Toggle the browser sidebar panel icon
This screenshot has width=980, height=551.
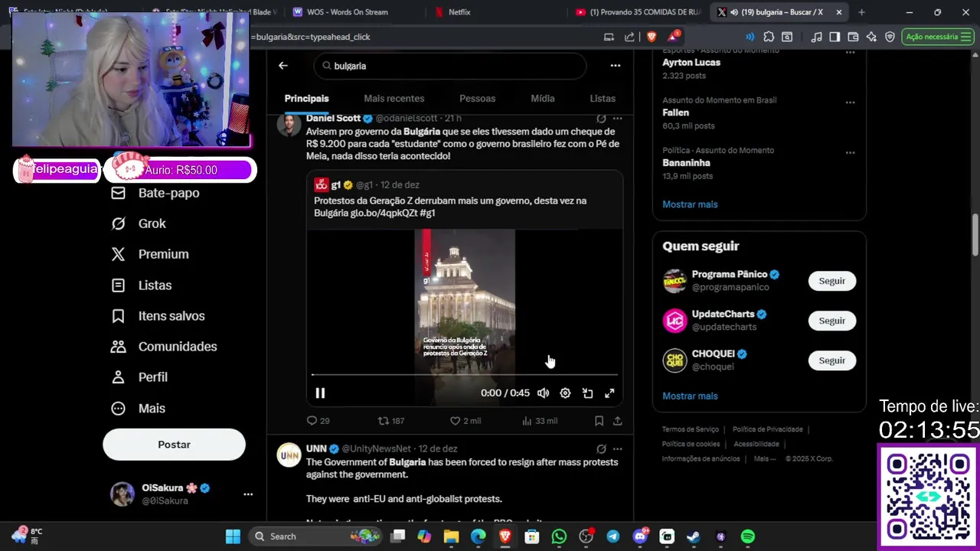tap(835, 37)
